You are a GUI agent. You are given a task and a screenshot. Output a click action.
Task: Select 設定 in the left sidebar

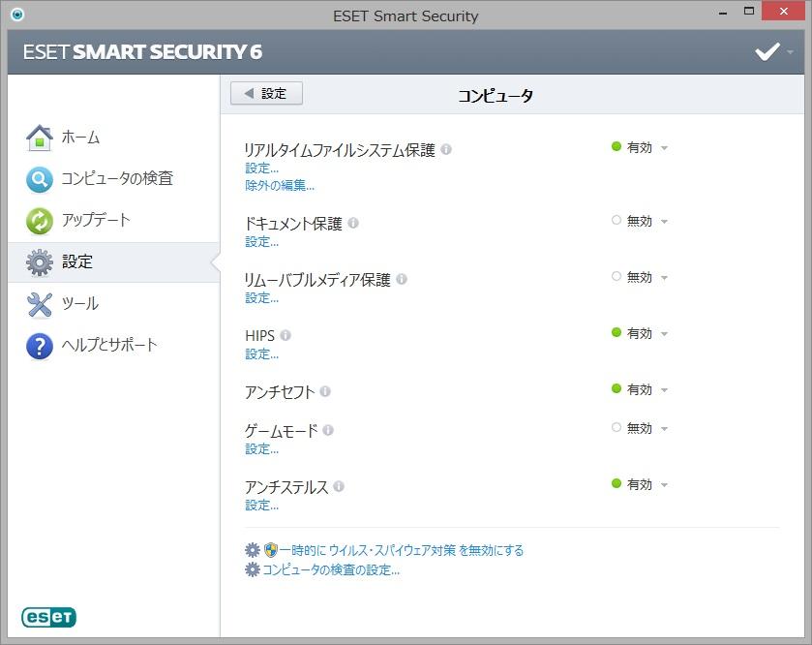77,261
